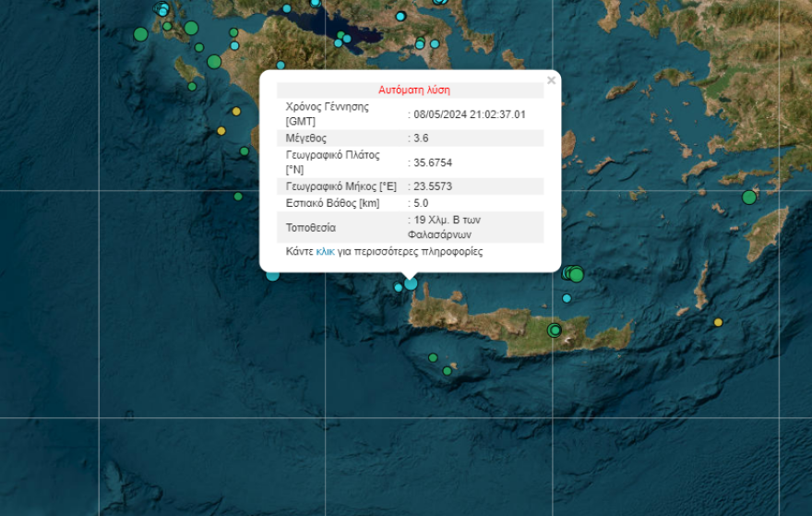
Task: Click the 'Χρόνος Γέννησης [GMT]' label
Action: click(328, 114)
